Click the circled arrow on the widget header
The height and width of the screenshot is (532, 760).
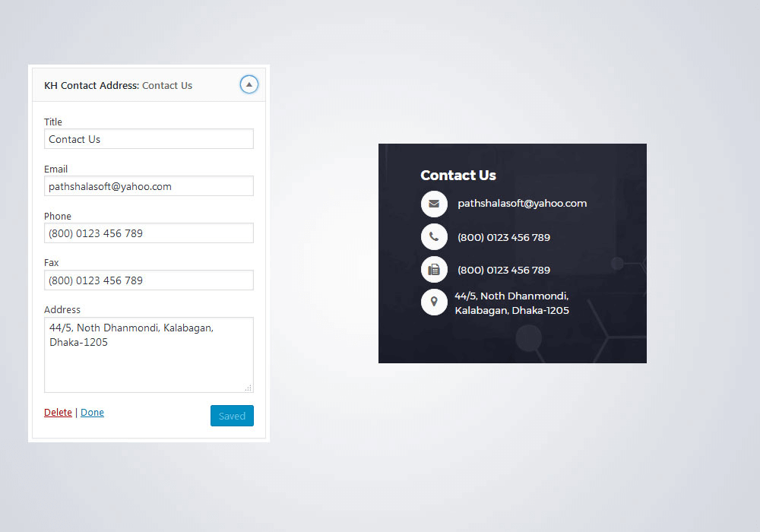pos(249,84)
